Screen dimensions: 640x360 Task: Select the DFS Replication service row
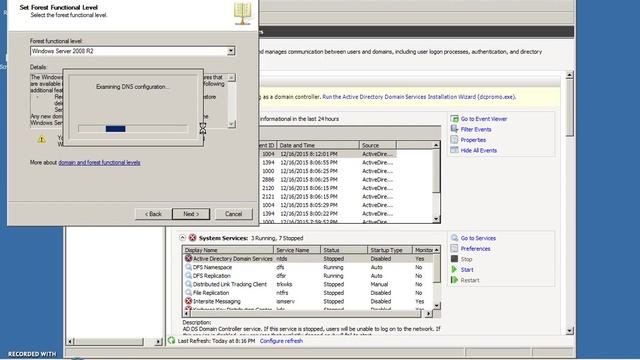309,276
